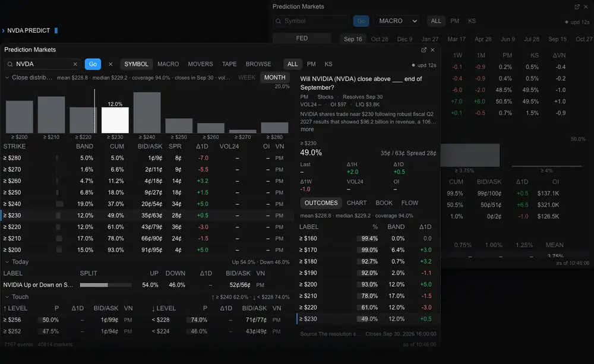Screen dimensions: 594x364
Task: Click the ≥ $190 outcome row
Action: coord(368,273)
